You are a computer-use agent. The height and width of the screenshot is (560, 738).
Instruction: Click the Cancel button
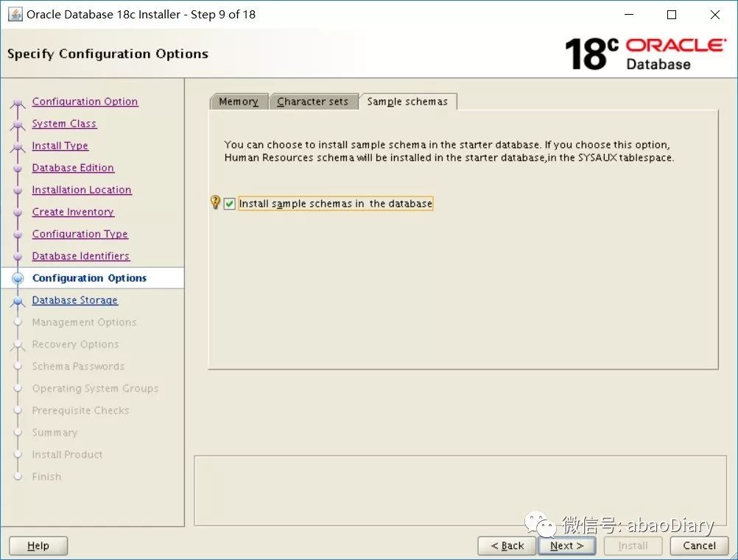click(700, 546)
